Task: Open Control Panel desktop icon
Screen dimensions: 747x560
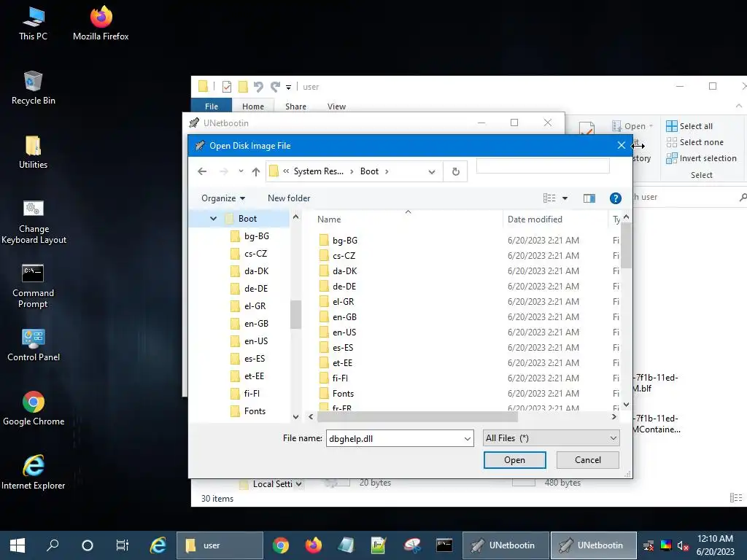Action: click(34, 345)
